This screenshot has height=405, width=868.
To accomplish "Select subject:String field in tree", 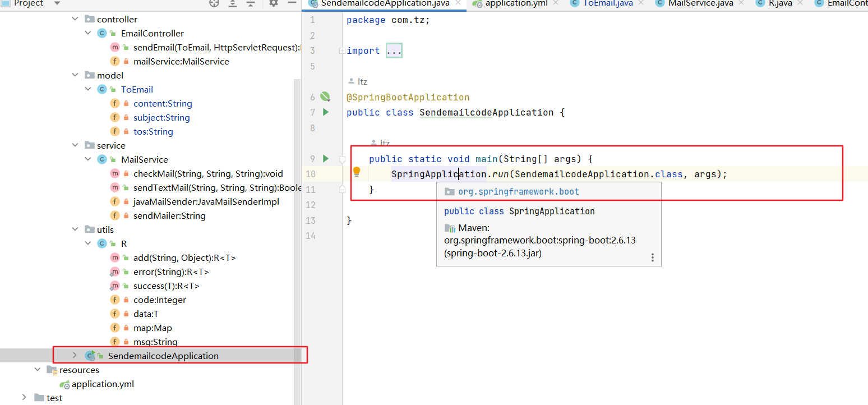I will point(161,117).
